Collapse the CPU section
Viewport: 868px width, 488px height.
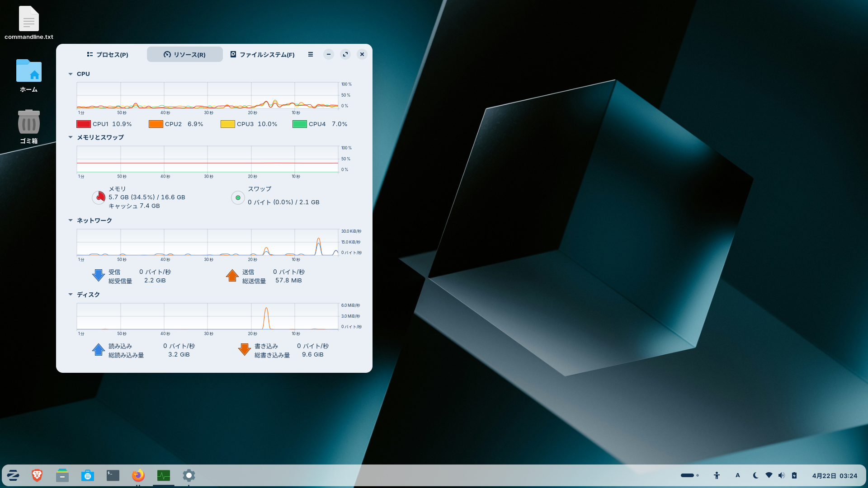pos(71,74)
